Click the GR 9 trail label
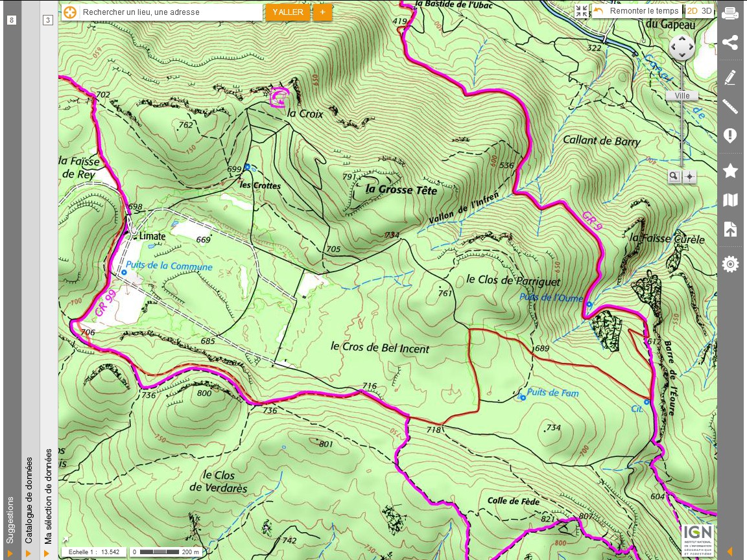 (592, 221)
